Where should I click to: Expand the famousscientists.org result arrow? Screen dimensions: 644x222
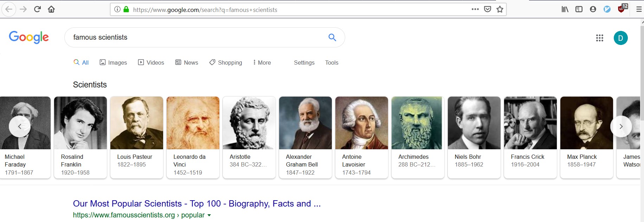209,215
